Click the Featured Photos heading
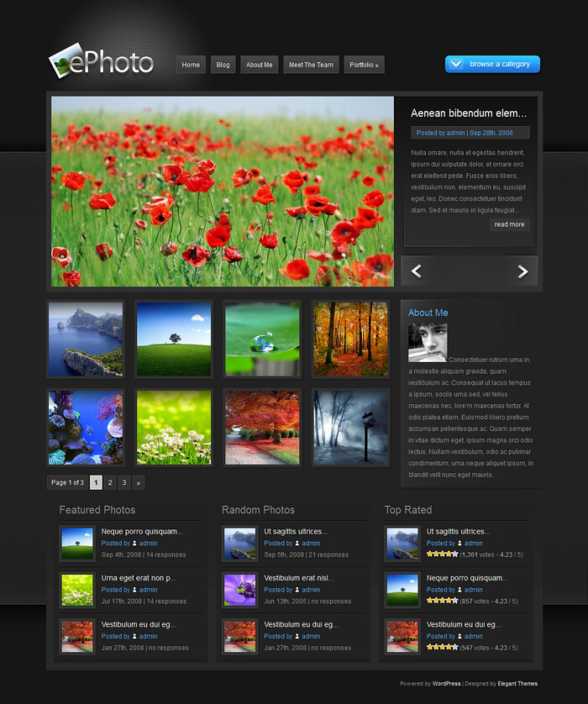The height and width of the screenshot is (704, 588). click(97, 510)
